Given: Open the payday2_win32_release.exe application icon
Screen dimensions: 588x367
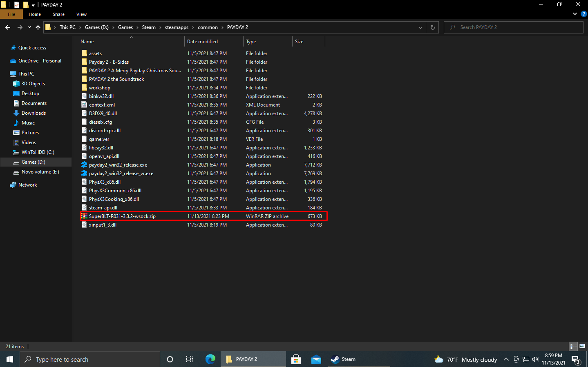Looking at the screenshot, I should click(84, 165).
